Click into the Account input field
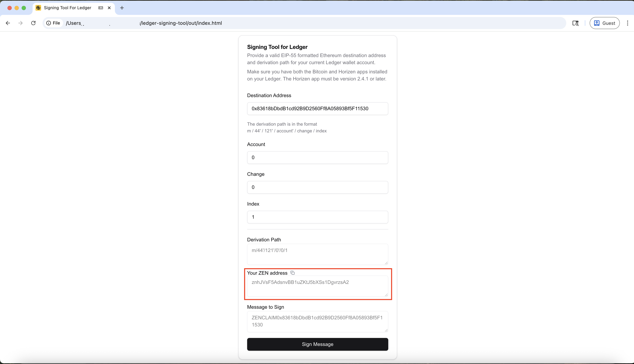The image size is (634, 364). (x=317, y=158)
